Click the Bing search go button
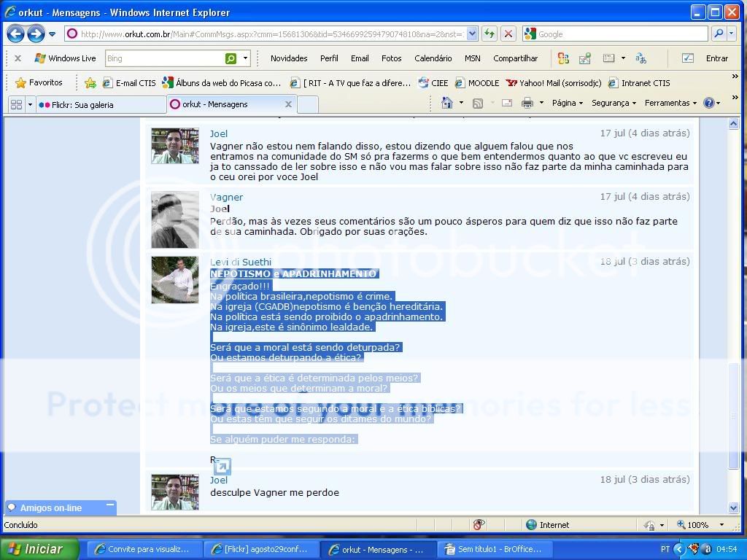Image resolution: width=747 pixels, height=560 pixels. tap(231, 58)
